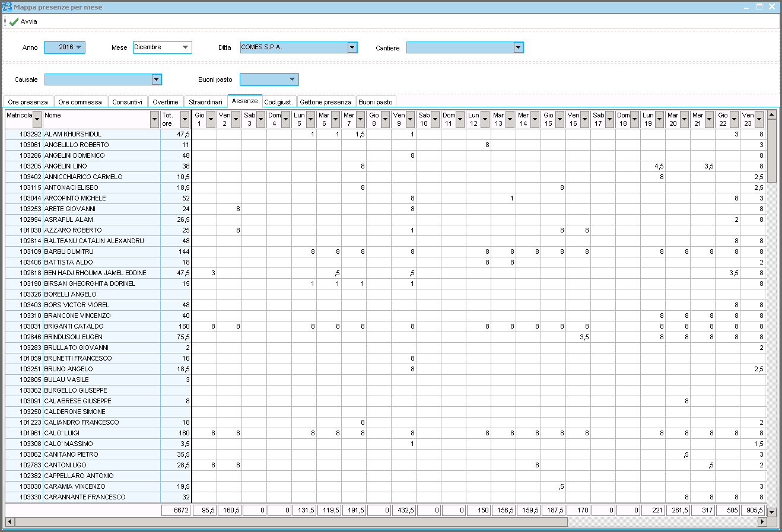The image size is (782, 532).
Task: Open the Tot. ore column filter arrow
Action: tap(185, 119)
